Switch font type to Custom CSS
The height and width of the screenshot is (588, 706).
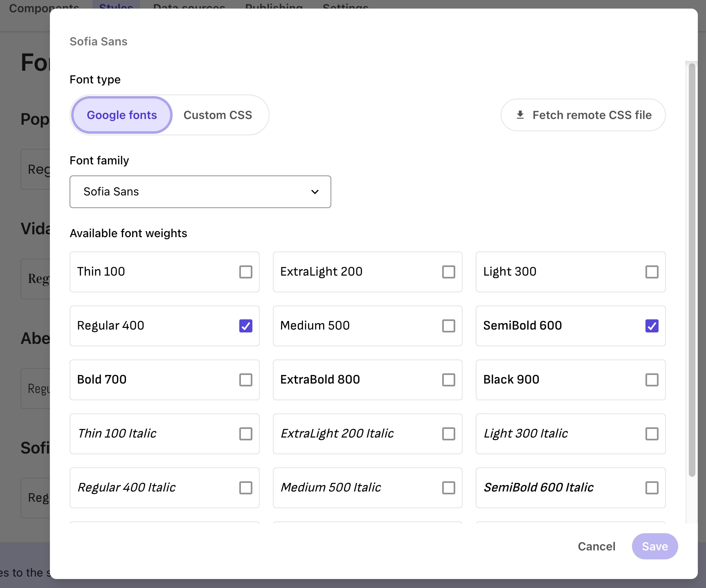218,115
